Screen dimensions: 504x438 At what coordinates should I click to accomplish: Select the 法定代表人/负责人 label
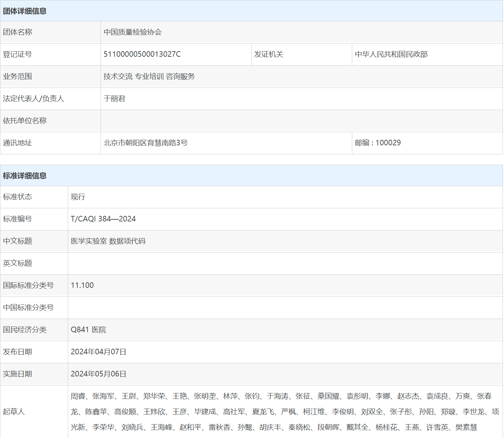point(34,99)
